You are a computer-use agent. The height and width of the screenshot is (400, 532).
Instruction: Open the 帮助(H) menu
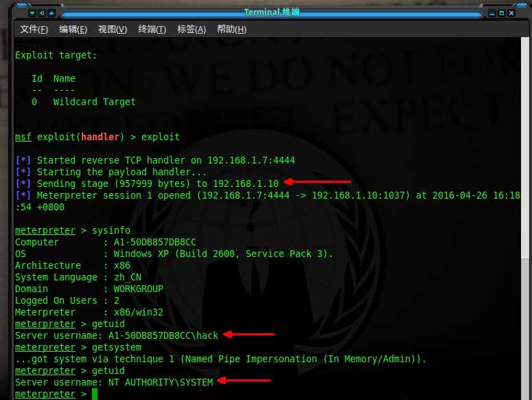tap(232, 29)
